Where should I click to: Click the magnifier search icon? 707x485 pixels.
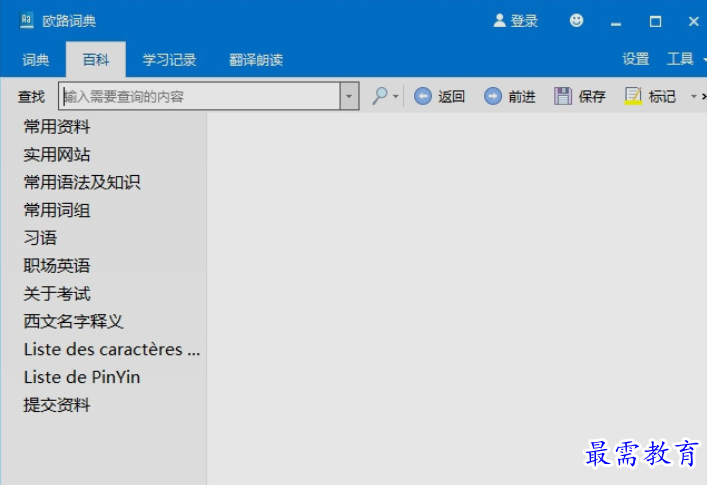click(x=380, y=96)
